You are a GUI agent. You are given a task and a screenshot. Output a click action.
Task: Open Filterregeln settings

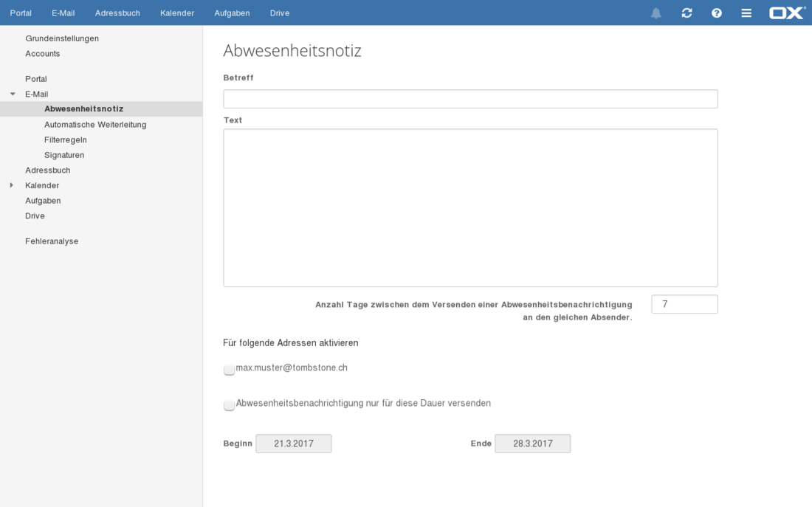(66, 139)
